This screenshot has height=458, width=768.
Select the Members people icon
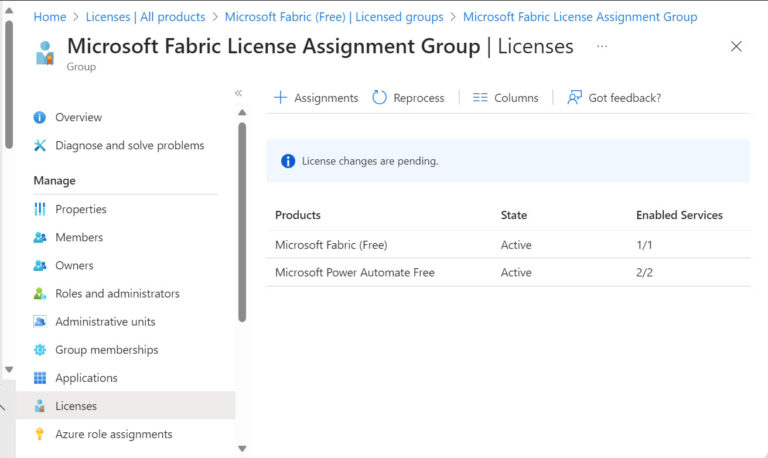point(40,237)
